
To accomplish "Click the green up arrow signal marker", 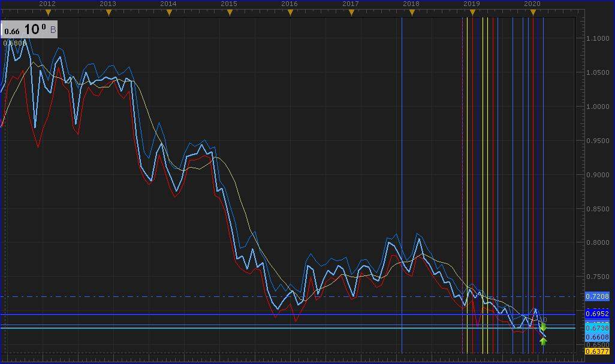I will point(543,341).
